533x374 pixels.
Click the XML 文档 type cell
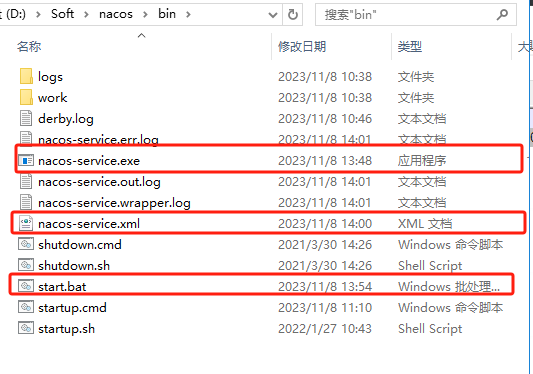(x=425, y=224)
